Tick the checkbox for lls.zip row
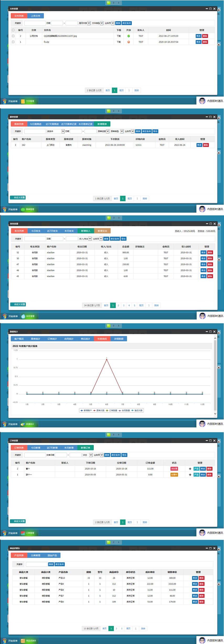The width and height of the screenshot is (224, 644). pos(13,42)
